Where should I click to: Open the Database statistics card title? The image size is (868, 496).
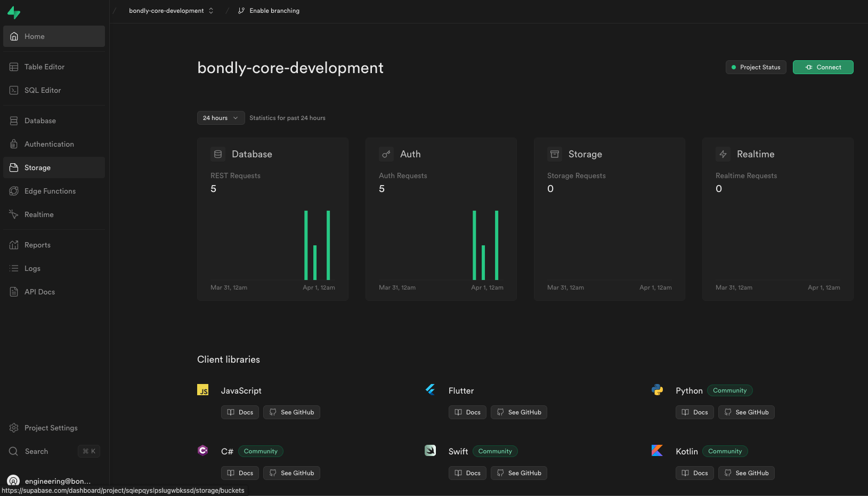(x=252, y=154)
